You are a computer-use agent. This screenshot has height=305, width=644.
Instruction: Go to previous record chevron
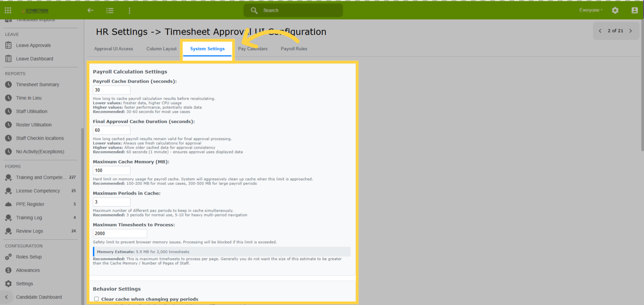pos(600,31)
